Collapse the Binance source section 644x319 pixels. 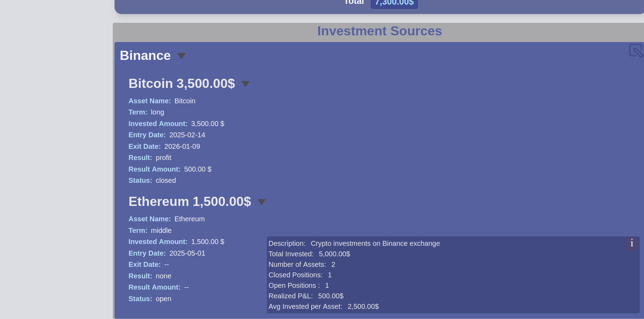(x=181, y=56)
